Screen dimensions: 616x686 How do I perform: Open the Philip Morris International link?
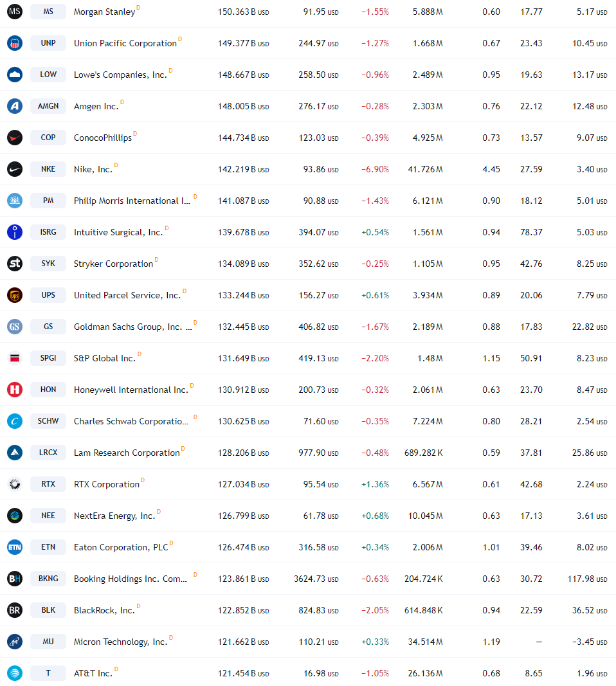[x=132, y=201]
